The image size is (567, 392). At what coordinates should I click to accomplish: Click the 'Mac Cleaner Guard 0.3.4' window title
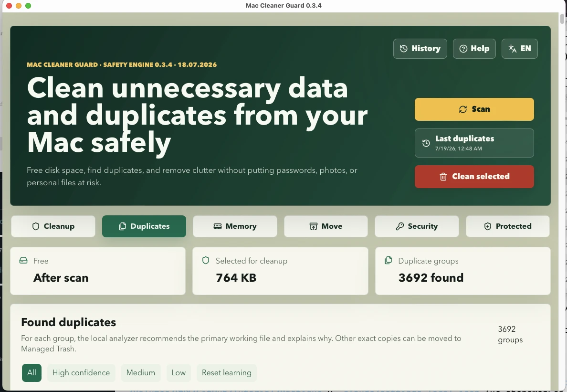(283, 5)
